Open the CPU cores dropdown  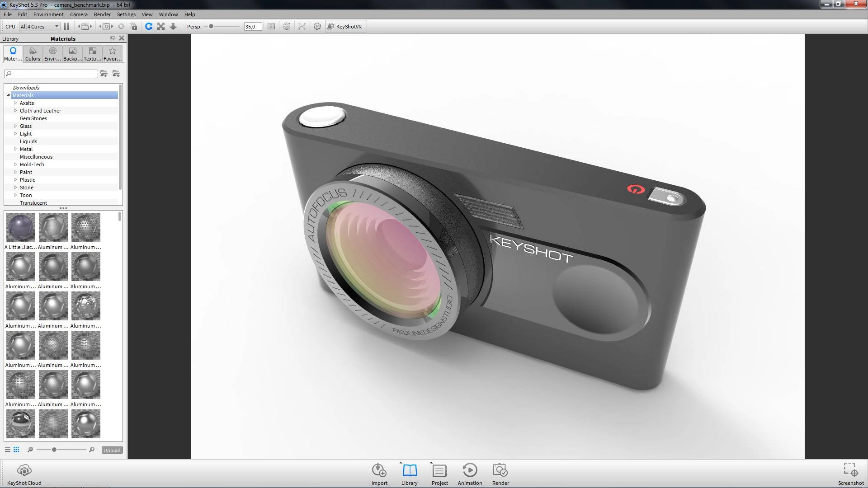coord(40,27)
